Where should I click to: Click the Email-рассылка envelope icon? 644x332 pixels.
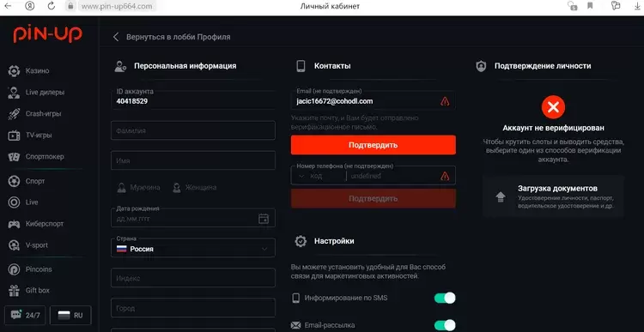(x=295, y=325)
